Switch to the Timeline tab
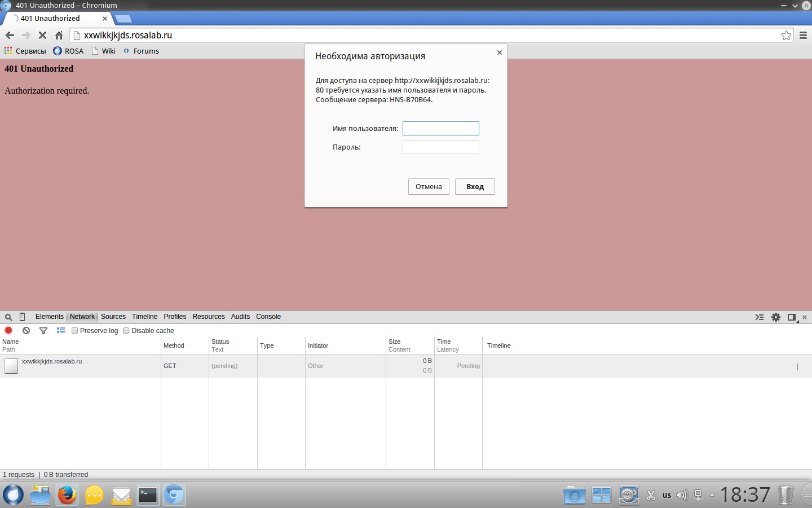The image size is (812, 508). (x=145, y=317)
